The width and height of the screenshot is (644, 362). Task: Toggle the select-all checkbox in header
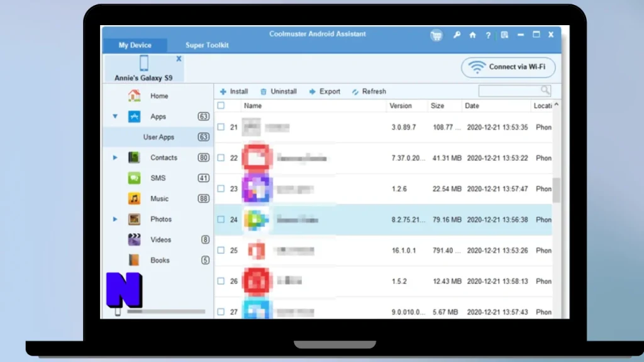(x=221, y=106)
